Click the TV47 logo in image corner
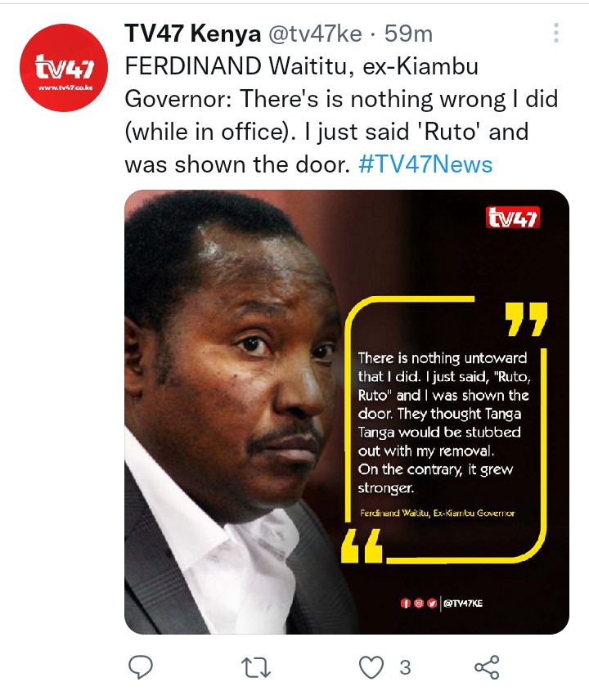589x700 pixels. [x=513, y=218]
